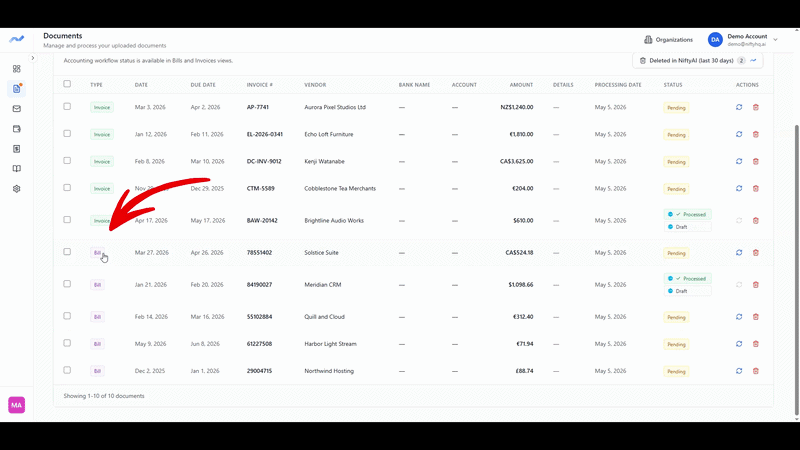Open the mail inbox sidebar icon
The image size is (800, 450).
17,109
